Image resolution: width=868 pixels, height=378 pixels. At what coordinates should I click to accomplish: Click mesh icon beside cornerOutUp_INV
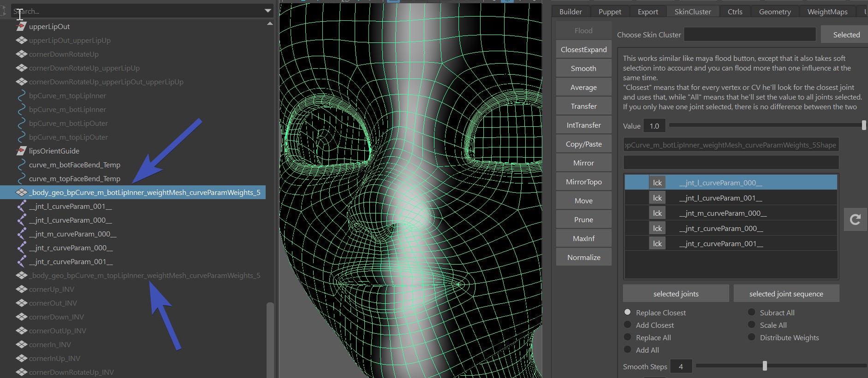[x=21, y=331]
